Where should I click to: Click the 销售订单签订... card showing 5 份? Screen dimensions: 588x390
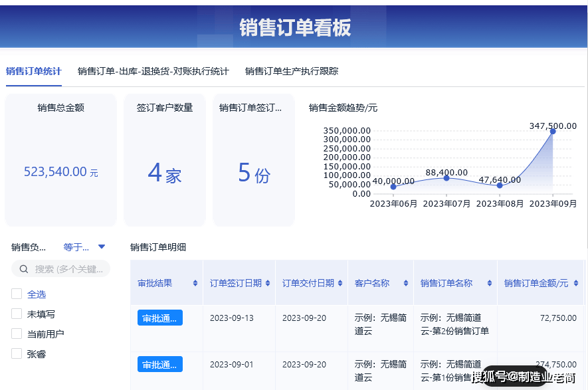[254, 160]
